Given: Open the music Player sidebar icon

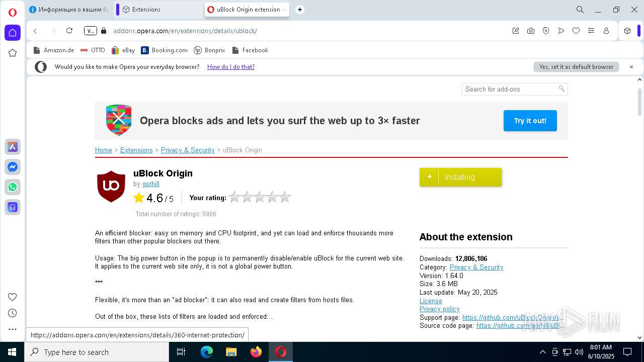Looking at the screenshot, I should [13, 207].
